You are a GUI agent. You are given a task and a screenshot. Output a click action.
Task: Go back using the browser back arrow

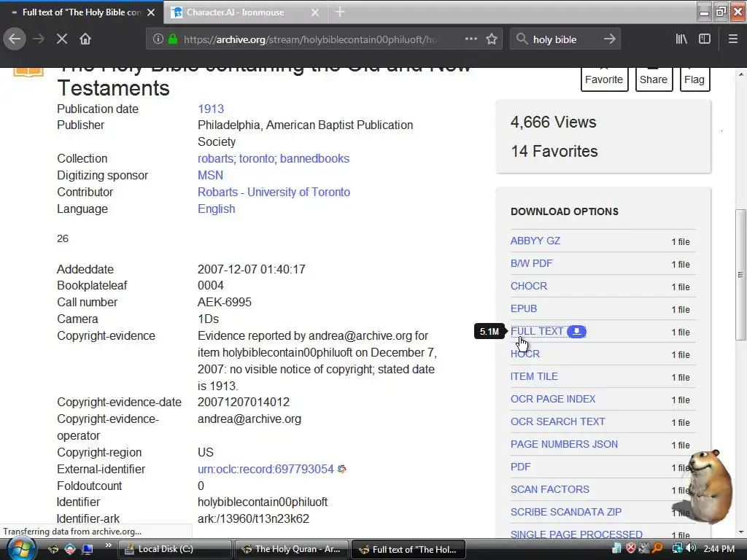tap(15, 39)
